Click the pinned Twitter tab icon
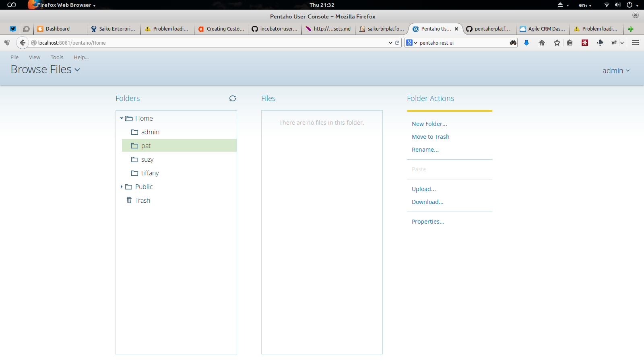 pyautogui.click(x=13, y=29)
